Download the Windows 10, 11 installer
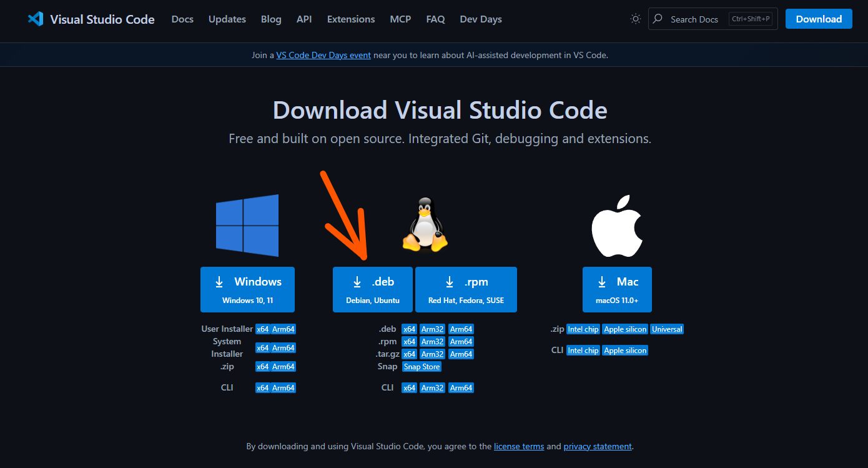 click(x=247, y=289)
